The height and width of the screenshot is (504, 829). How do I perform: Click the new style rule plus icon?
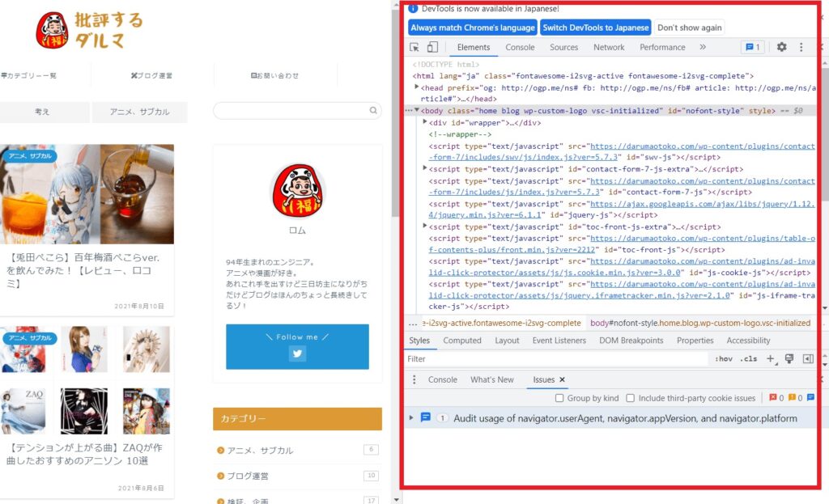(x=771, y=358)
